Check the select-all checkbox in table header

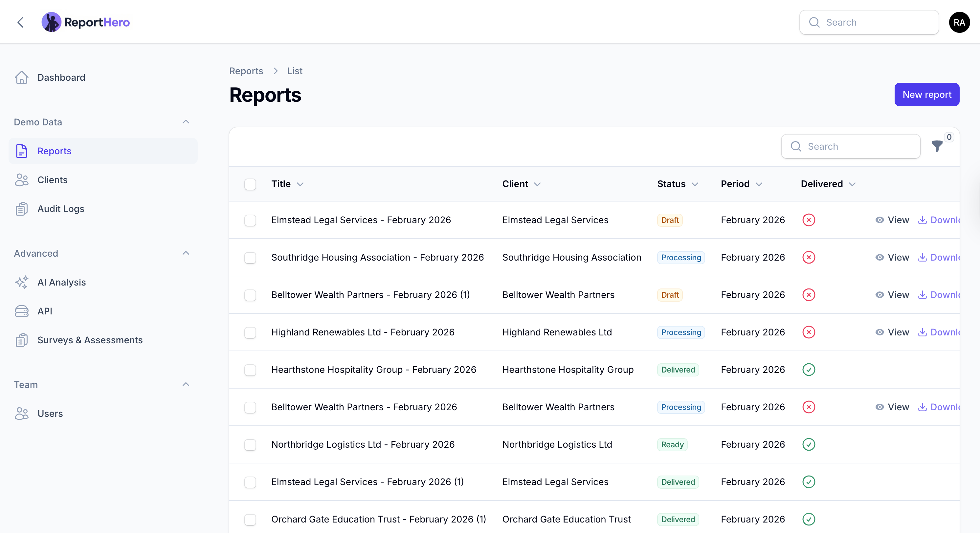coord(250,184)
